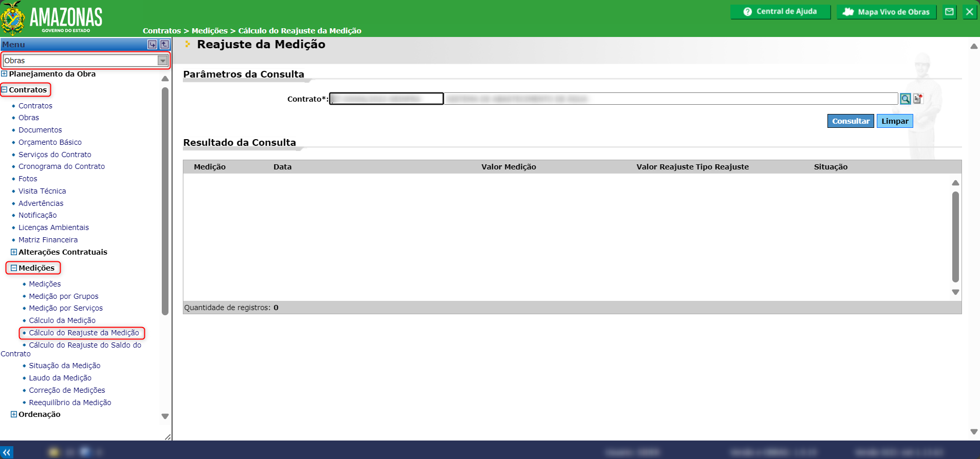Open Cronograma do Contrato
The width and height of the screenshot is (980, 459).
[62, 166]
